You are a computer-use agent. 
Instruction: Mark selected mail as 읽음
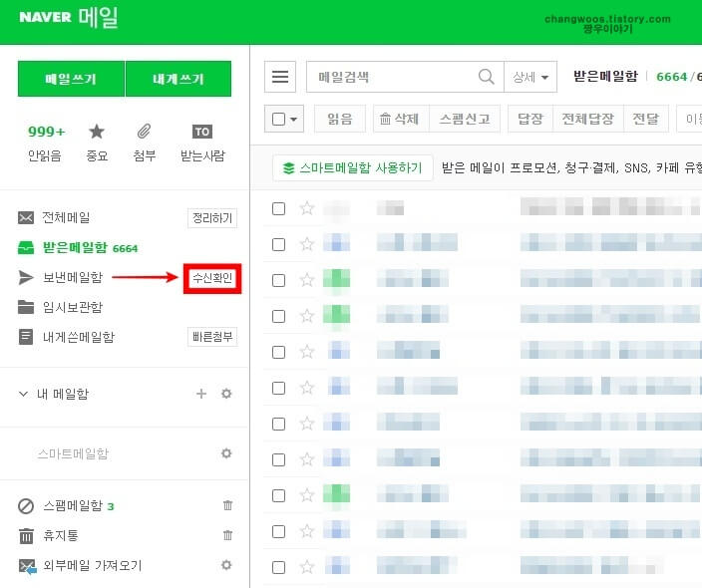340,119
